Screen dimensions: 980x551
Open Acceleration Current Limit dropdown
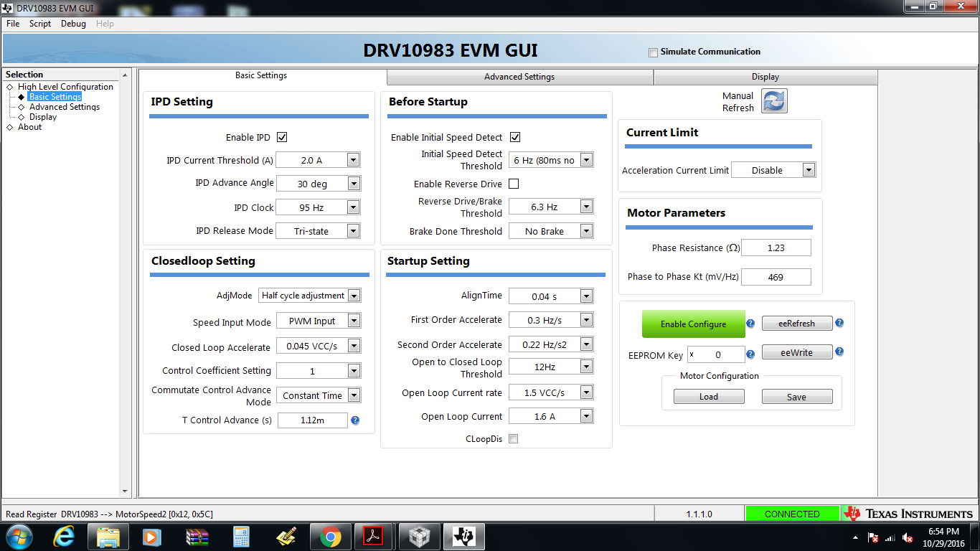[x=809, y=170]
